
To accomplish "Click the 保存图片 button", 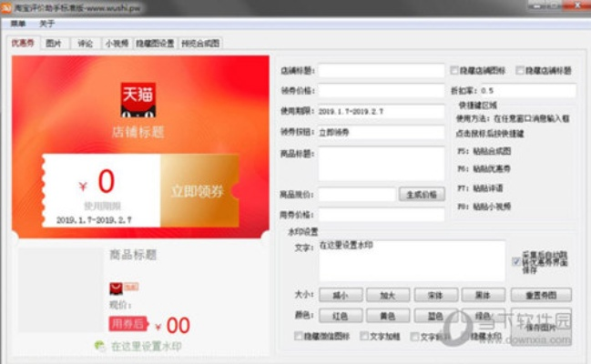I will coord(541,327).
